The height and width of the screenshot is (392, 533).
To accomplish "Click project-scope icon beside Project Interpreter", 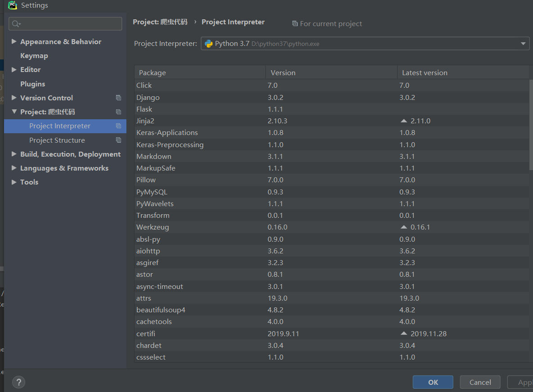I will [118, 126].
